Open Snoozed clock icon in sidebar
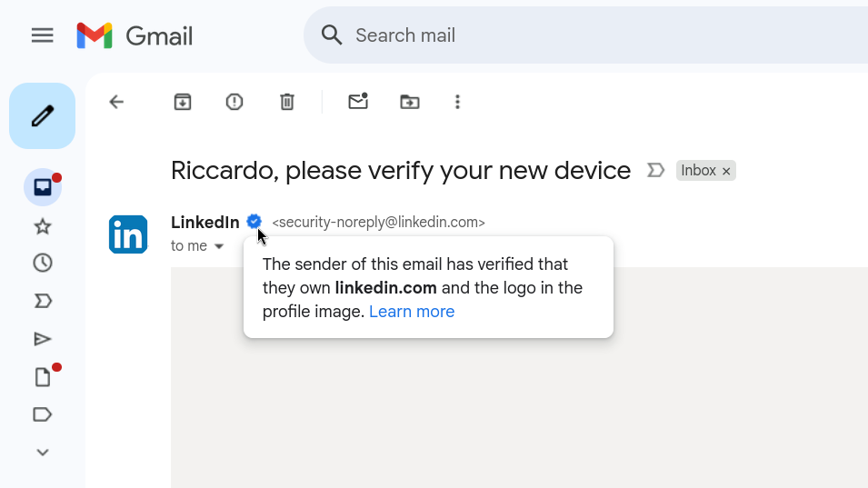Viewport: 868px width, 488px height. coord(43,263)
